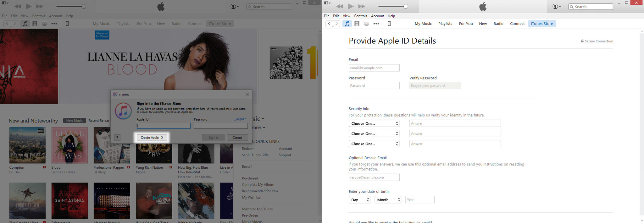
Task: Open the Day dropdown for date of birth
Action: [359, 200]
